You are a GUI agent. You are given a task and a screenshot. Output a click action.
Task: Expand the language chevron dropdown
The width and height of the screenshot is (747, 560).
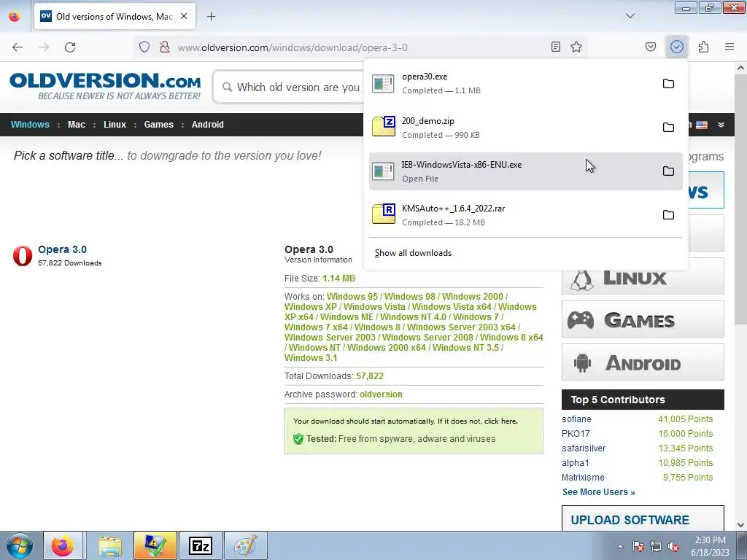click(721, 125)
